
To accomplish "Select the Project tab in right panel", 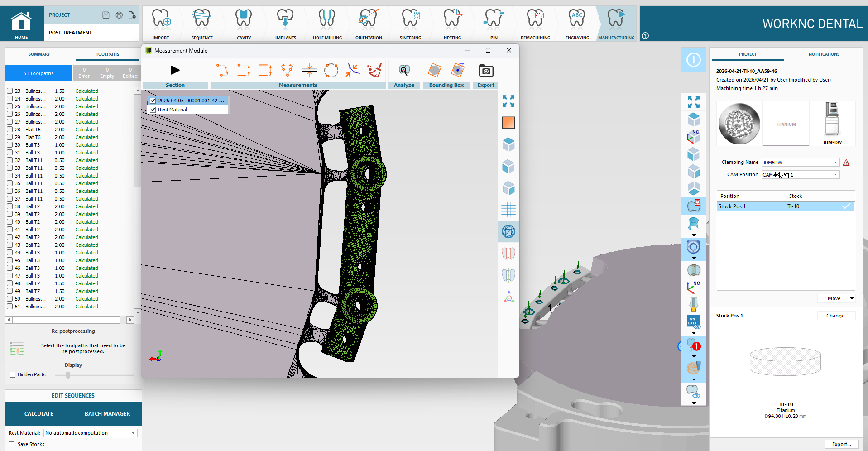I will [x=748, y=54].
